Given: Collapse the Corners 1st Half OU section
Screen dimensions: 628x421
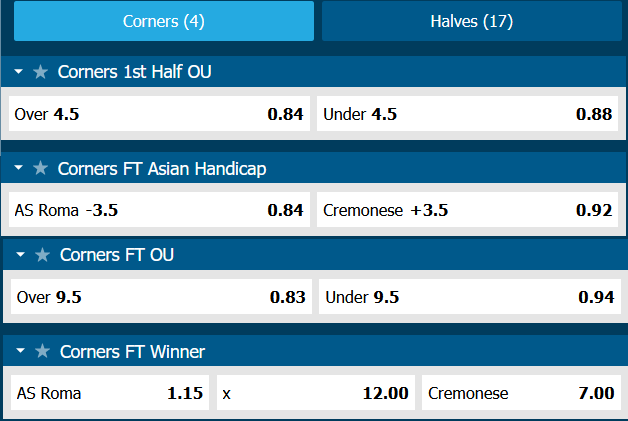Looking at the screenshot, I should pos(19,72).
